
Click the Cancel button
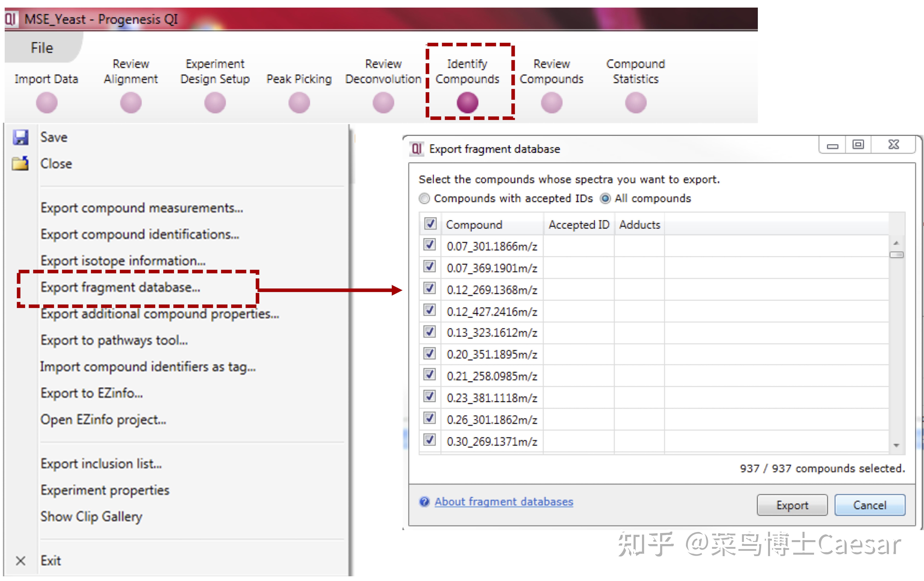click(x=870, y=505)
